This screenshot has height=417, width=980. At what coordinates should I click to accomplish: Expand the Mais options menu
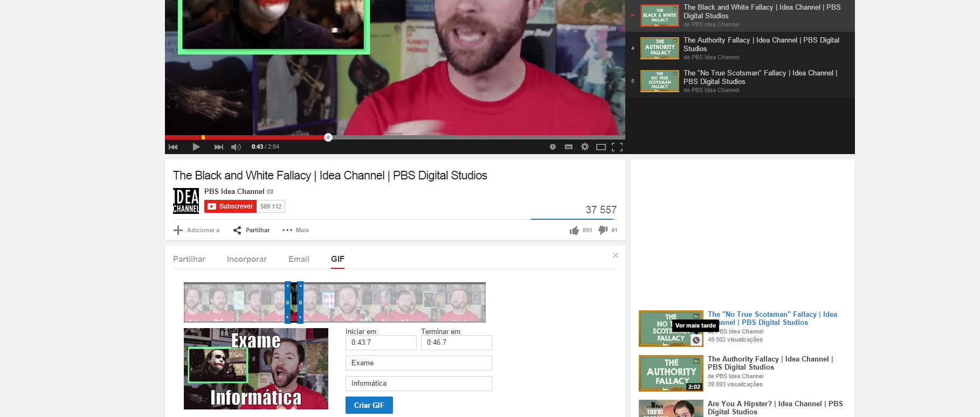[x=295, y=230]
